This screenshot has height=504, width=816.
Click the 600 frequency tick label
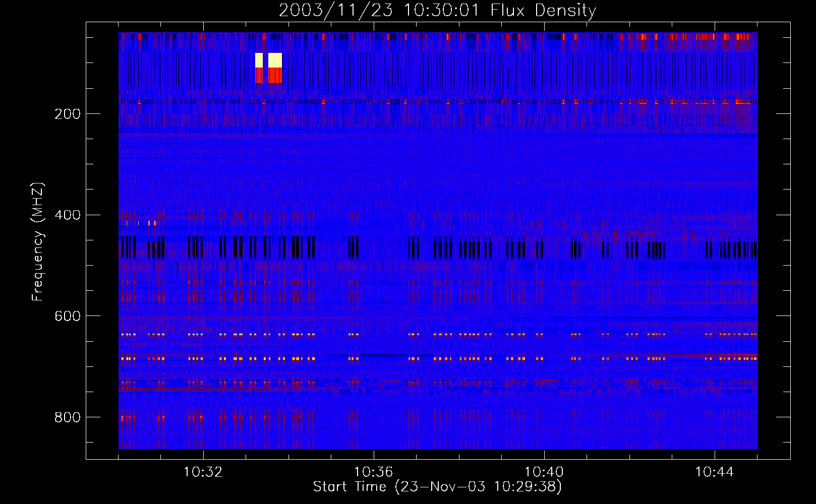(x=68, y=316)
